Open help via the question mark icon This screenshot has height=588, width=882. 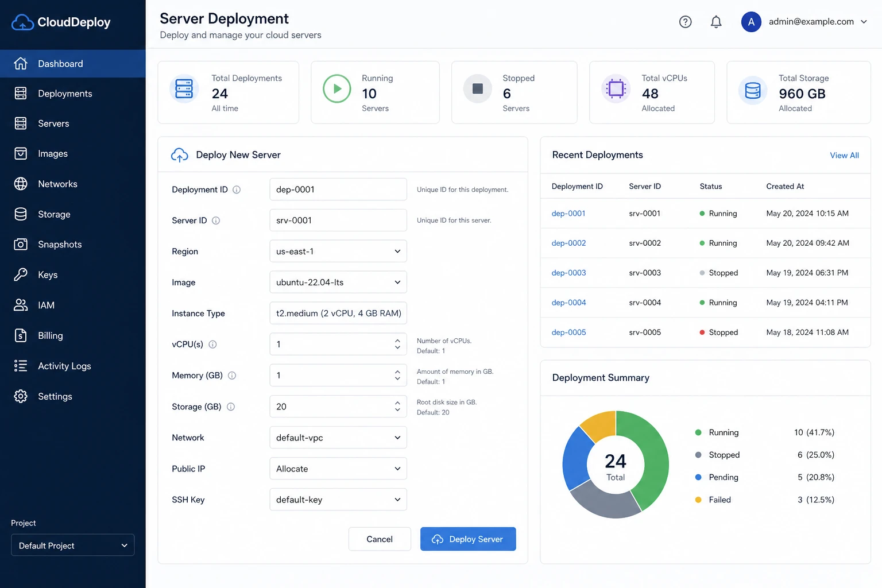tap(685, 22)
